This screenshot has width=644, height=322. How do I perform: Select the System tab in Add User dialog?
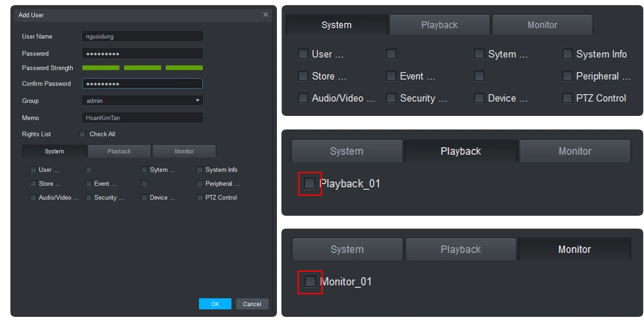54,151
